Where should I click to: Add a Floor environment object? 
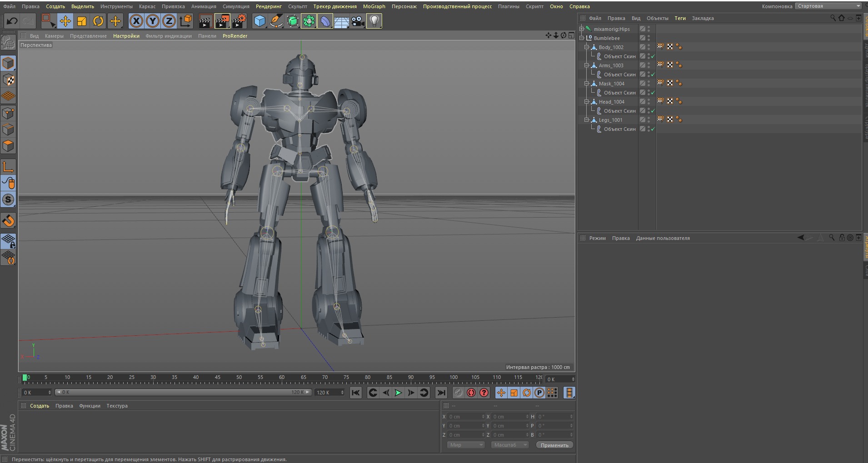click(341, 21)
